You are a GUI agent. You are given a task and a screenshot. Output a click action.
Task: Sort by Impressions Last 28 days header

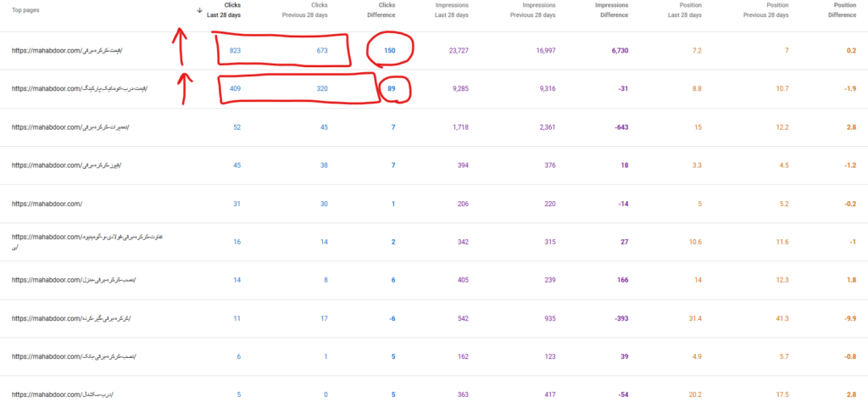[x=452, y=10]
